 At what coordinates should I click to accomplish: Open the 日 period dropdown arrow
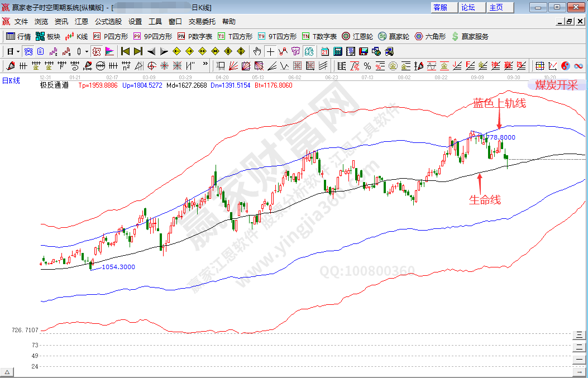click(18, 51)
